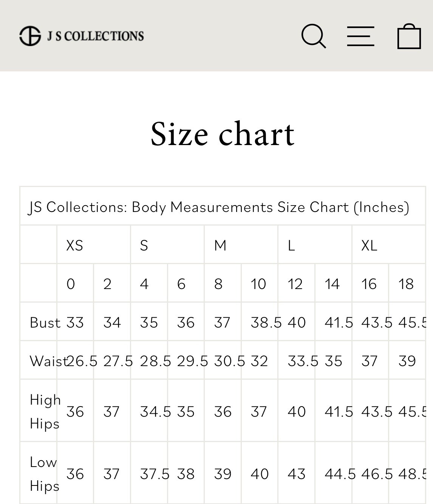This screenshot has height=504, width=433.
Task: Click the Low Hips row label
Action: point(44,474)
